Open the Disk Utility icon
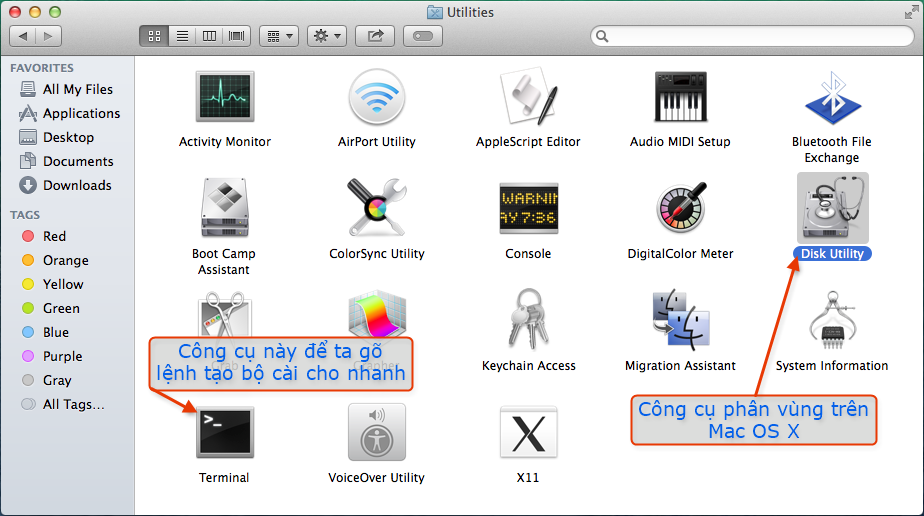924x516 pixels. tap(833, 207)
